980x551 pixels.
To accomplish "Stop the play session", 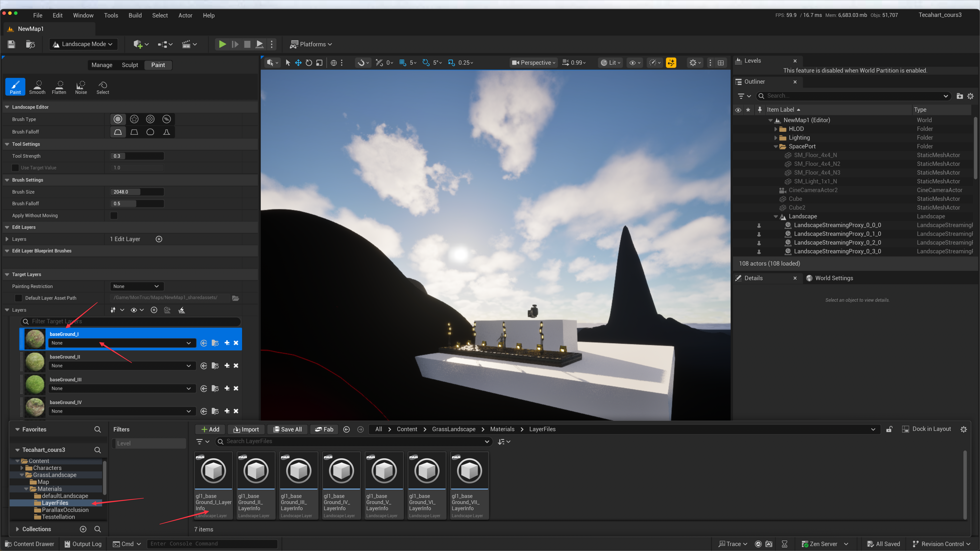I will 247,44.
